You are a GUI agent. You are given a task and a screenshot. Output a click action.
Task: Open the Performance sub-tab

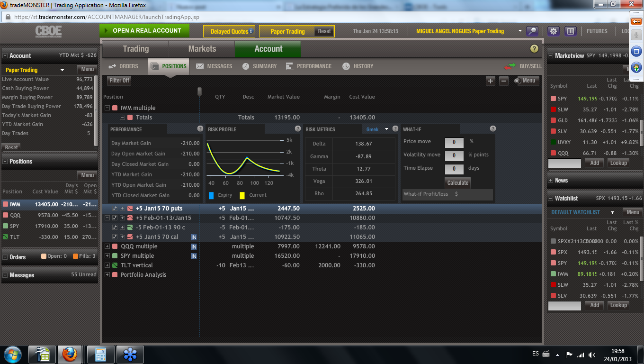coord(309,66)
